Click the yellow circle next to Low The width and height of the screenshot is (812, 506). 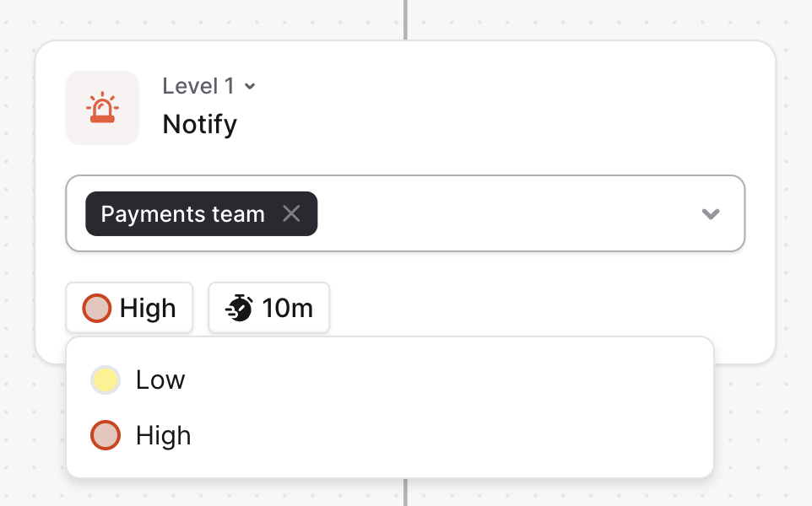(105, 380)
